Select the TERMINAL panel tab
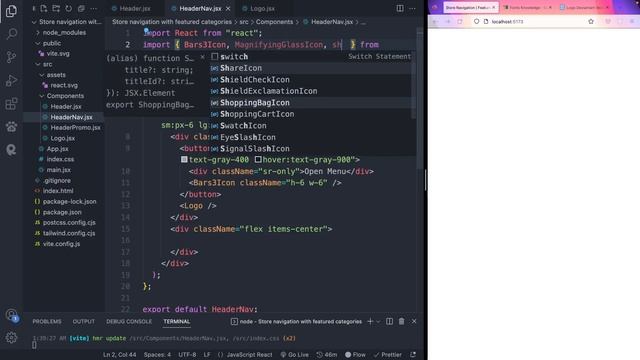Screen dimensions: 640x360 point(177,322)
